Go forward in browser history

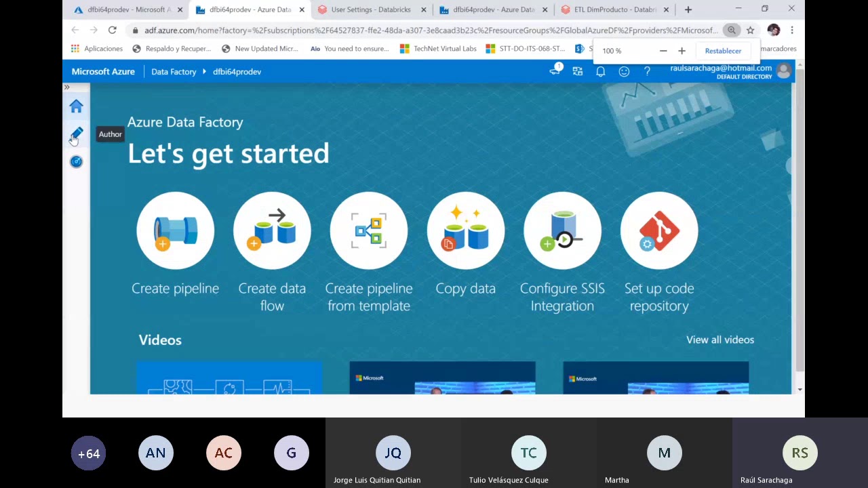pyautogui.click(x=94, y=30)
